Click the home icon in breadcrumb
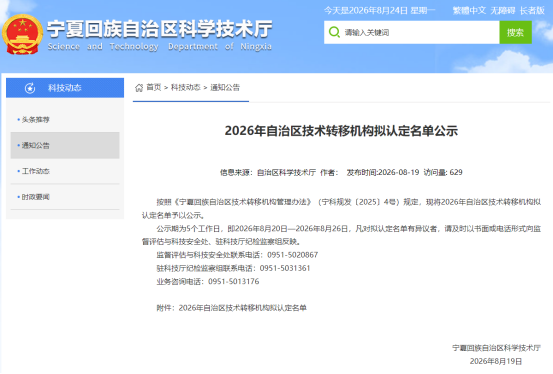This screenshot has width=553, height=374. point(139,88)
